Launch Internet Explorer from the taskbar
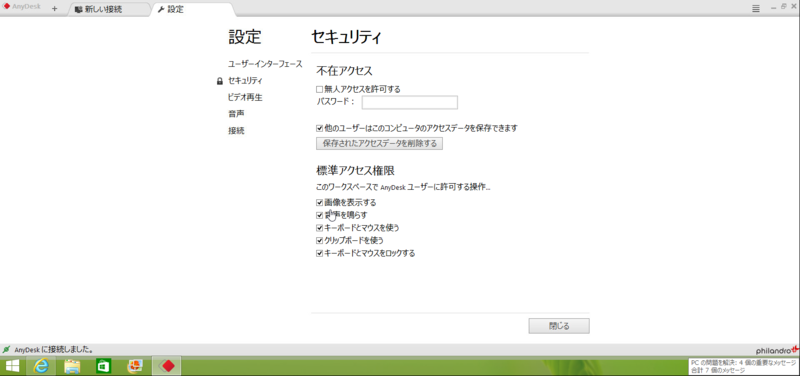The image size is (800, 376). (x=41, y=366)
